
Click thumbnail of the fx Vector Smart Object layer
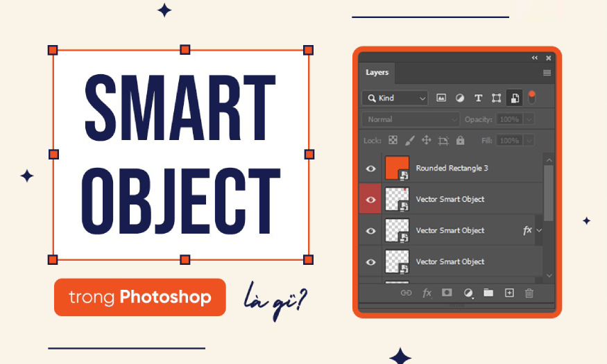click(397, 231)
